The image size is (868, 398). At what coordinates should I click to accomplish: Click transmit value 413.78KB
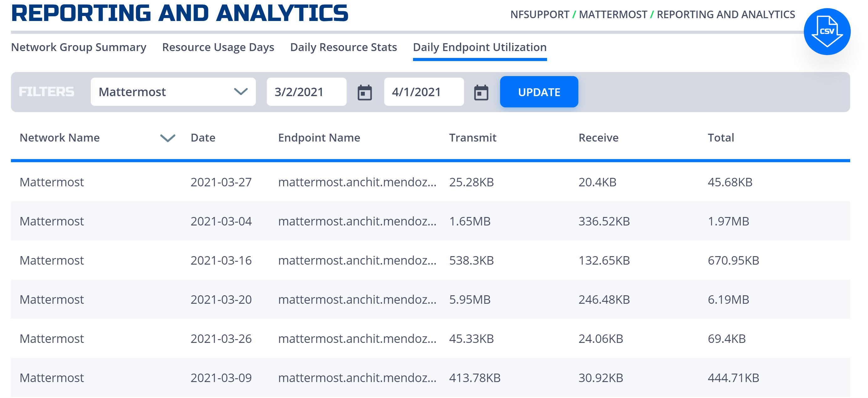[x=474, y=377]
